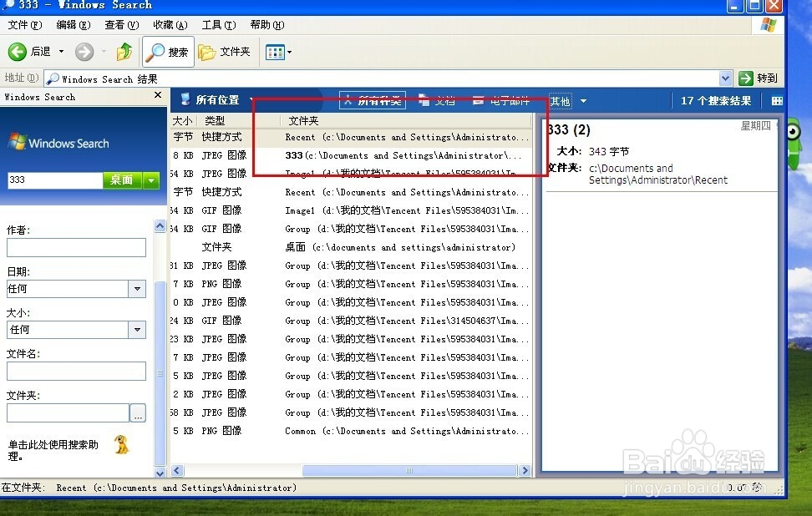Click the 文件夹 folder input field
This screenshot has width=812, height=516.
[68, 412]
